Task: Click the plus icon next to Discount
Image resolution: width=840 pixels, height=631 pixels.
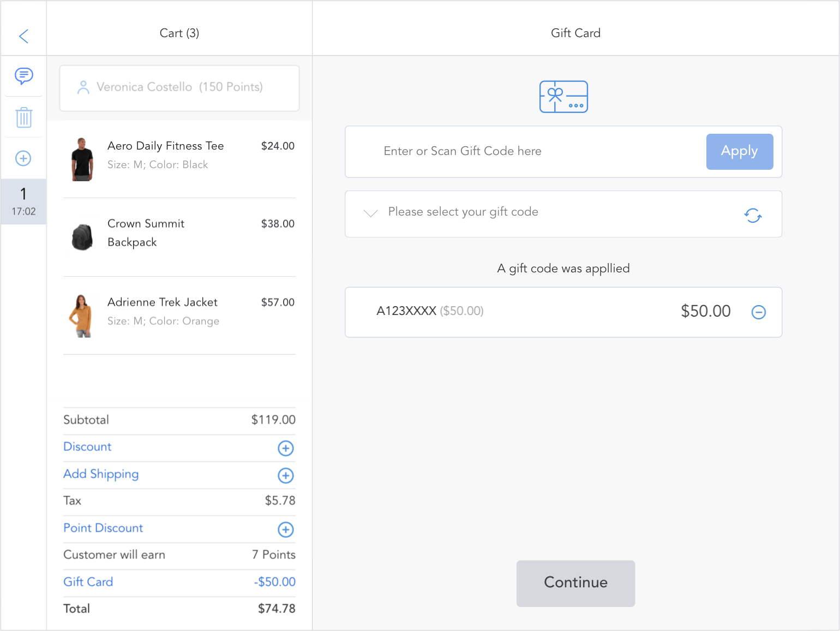Action: click(x=286, y=448)
